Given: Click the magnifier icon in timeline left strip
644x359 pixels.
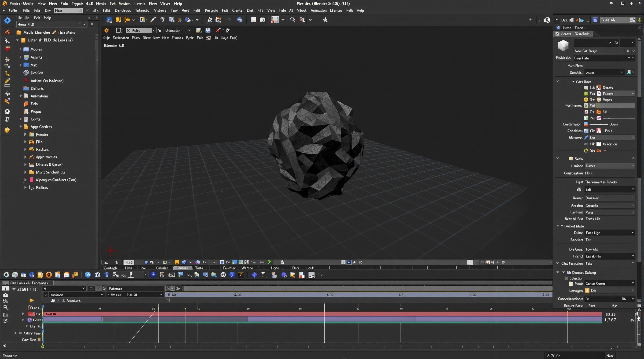Looking at the screenshot, I should pos(6,308).
